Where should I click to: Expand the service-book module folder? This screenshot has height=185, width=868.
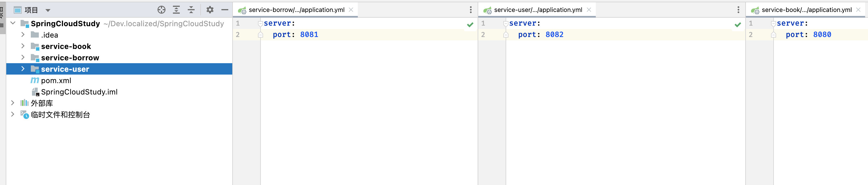[23, 46]
